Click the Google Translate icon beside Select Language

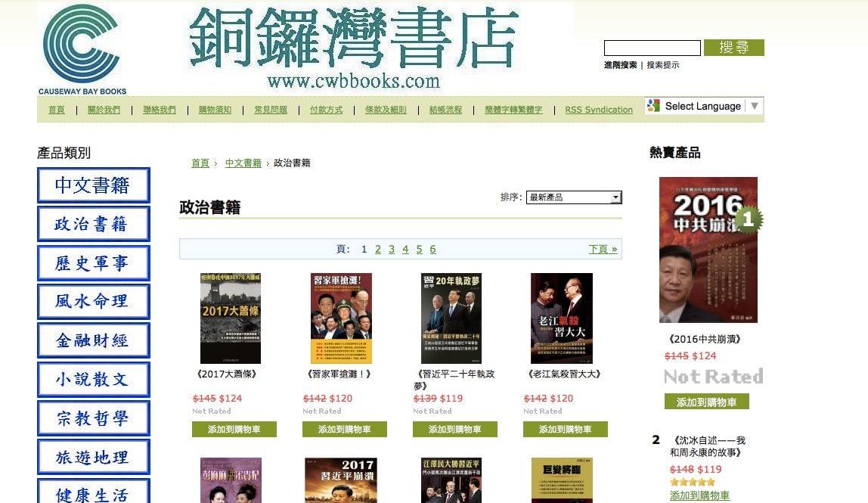654,106
